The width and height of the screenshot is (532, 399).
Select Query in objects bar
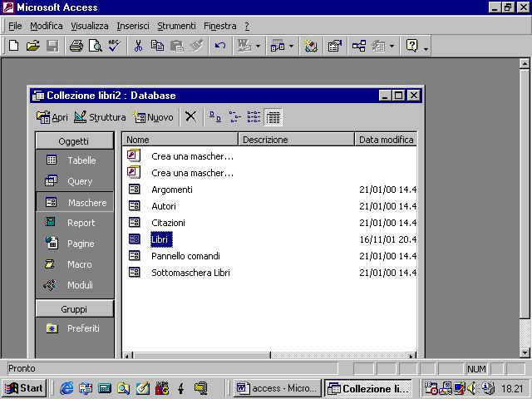[x=74, y=181]
